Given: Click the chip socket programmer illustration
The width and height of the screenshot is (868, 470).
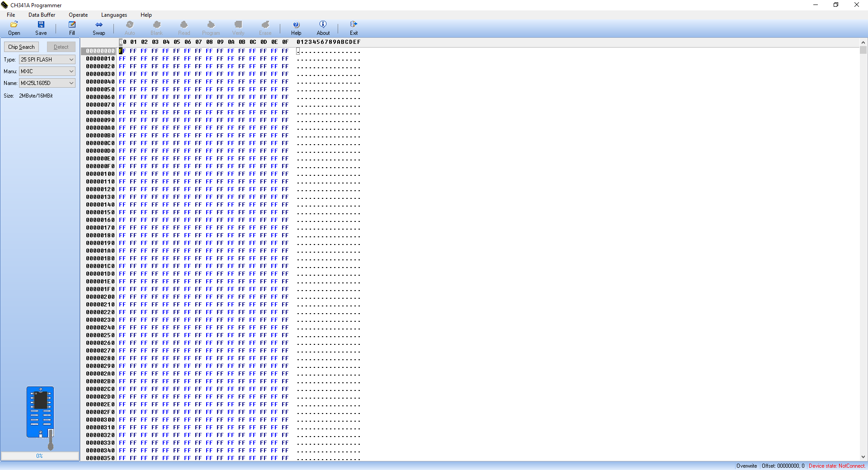Looking at the screenshot, I should pyautogui.click(x=41, y=418).
